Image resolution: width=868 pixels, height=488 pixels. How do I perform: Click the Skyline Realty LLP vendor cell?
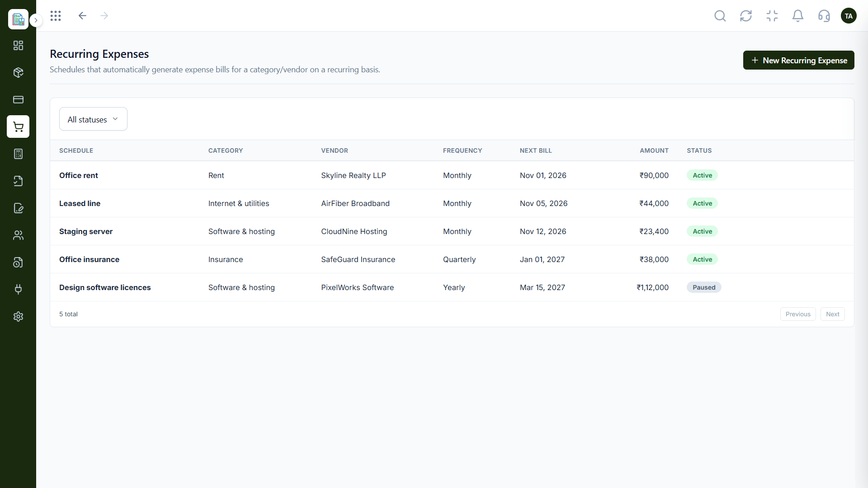(354, 175)
